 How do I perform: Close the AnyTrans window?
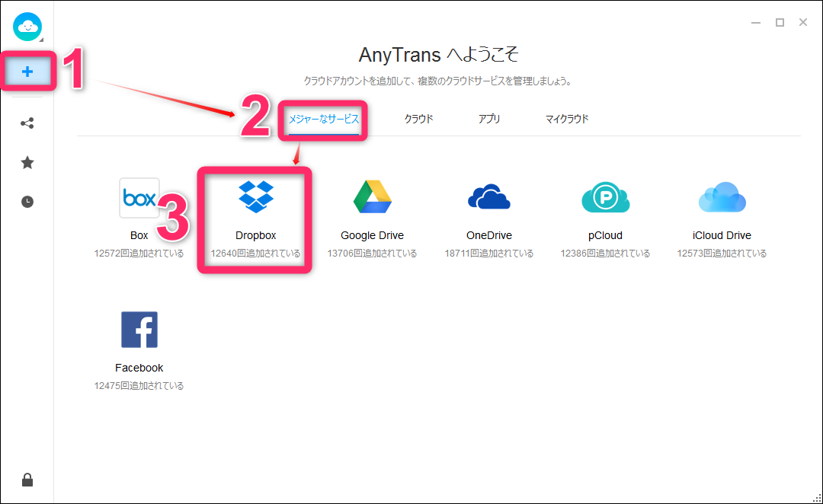tap(803, 22)
